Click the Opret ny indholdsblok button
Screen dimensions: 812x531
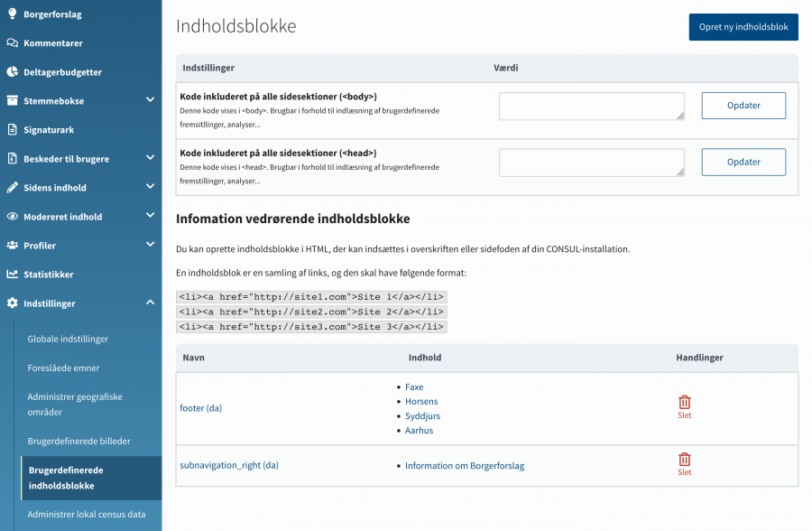(x=743, y=27)
